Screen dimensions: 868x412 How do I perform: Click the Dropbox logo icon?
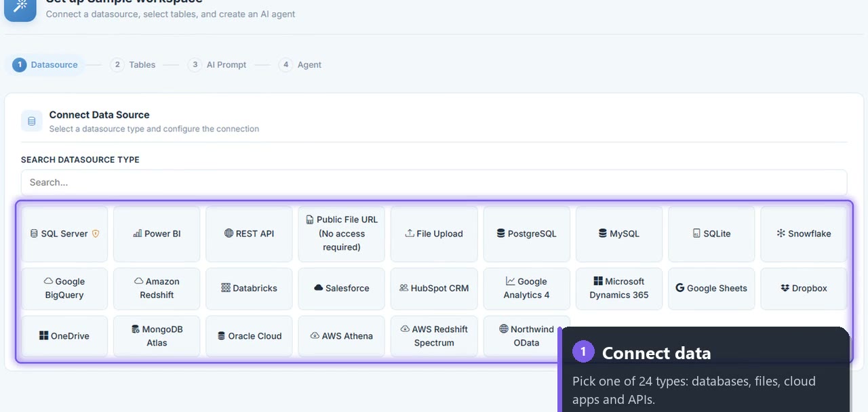coord(785,288)
